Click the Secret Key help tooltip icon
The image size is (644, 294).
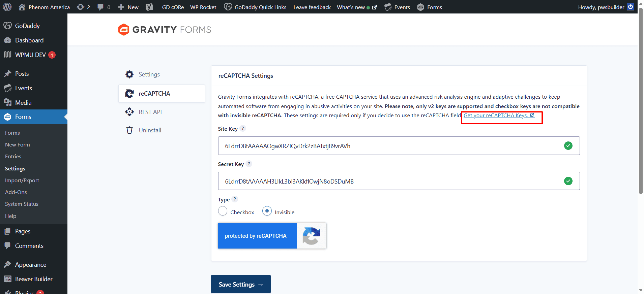coord(249,164)
